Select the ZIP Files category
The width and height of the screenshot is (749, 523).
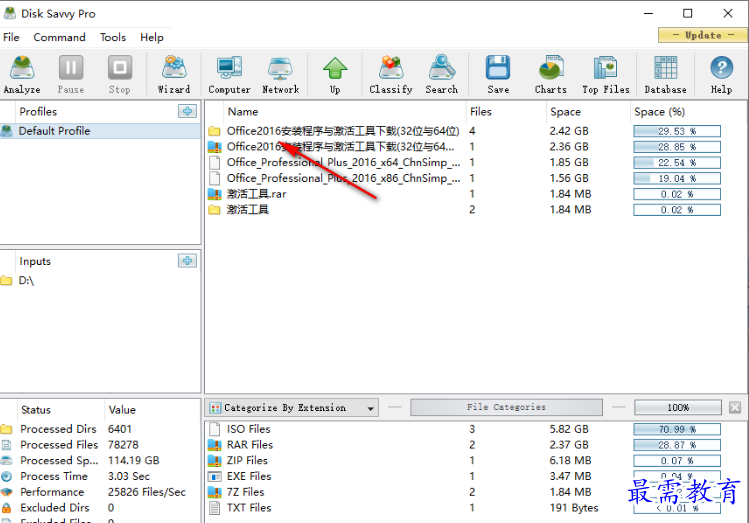[x=475, y=460]
